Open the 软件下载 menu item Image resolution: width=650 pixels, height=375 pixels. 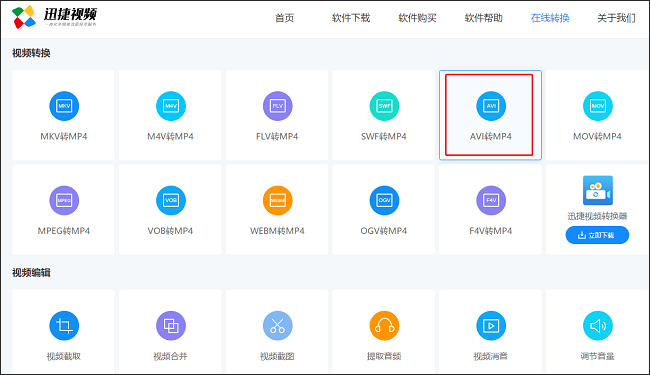pos(351,18)
